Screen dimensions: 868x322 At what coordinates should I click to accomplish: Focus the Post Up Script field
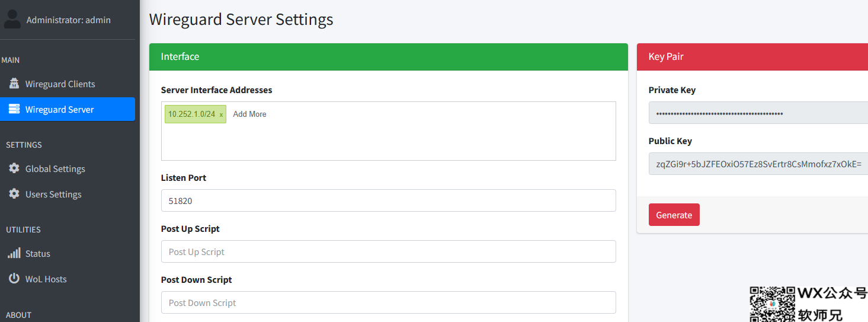(389, 251)
